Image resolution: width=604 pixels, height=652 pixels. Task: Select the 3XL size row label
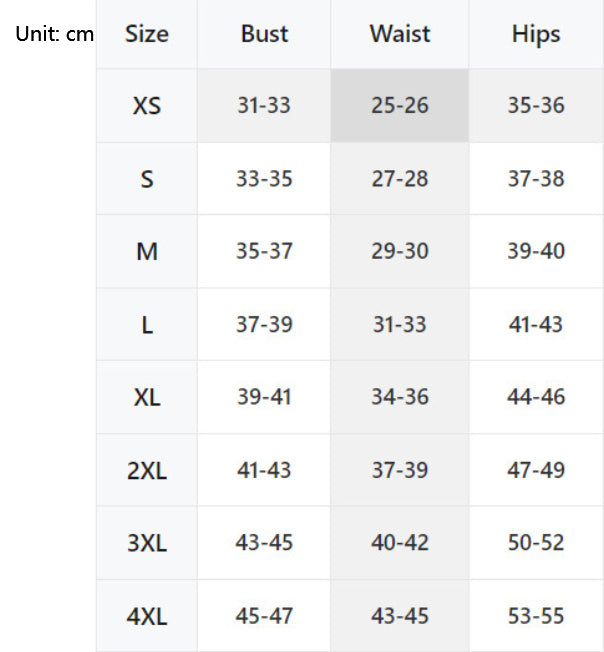146,543
